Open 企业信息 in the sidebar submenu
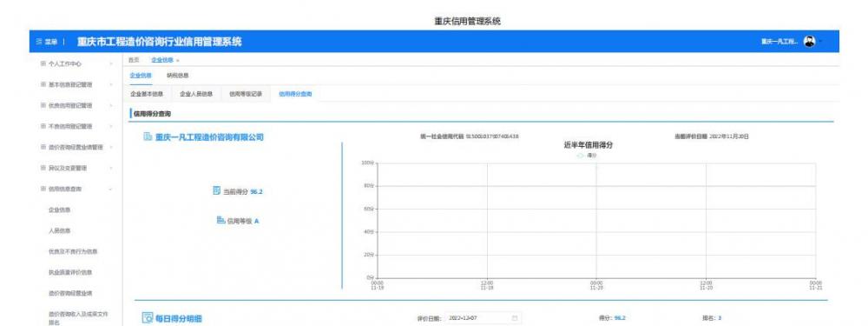 59,210
